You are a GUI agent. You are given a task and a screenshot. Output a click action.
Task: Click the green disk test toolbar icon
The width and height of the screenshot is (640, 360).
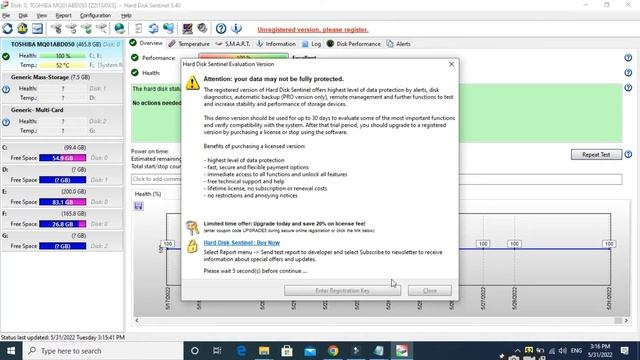87,29
